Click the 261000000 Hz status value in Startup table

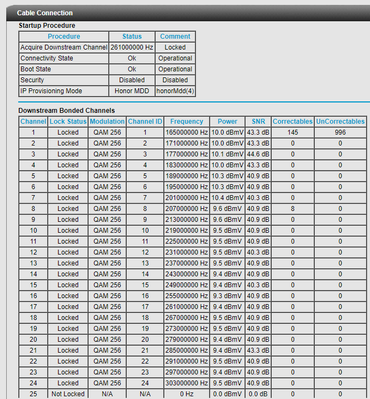(x=132, y=47)
